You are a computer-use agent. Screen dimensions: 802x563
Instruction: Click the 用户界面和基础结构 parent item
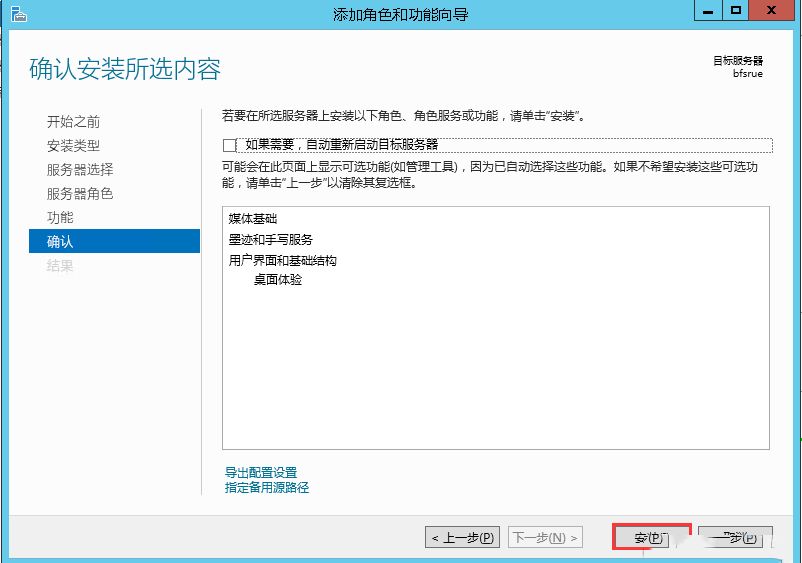(x=283, y=261)
